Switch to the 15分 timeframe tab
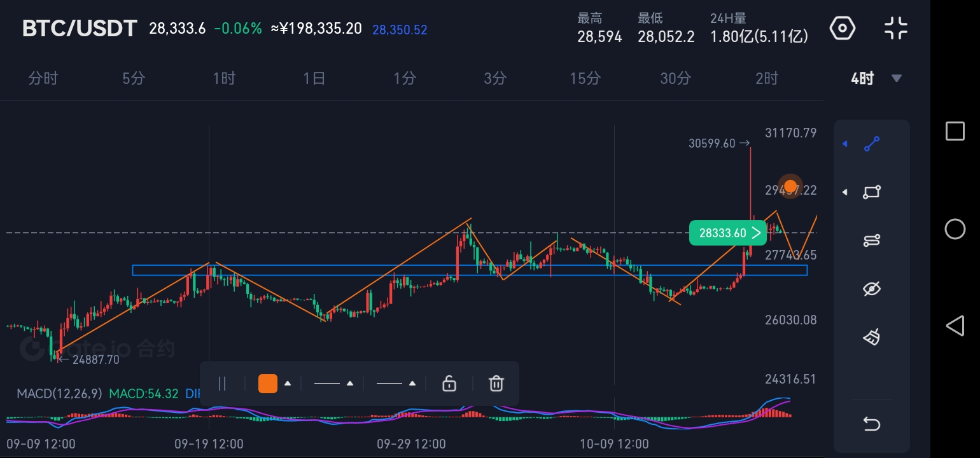This screenshot has width=980, height=458. 585,78
